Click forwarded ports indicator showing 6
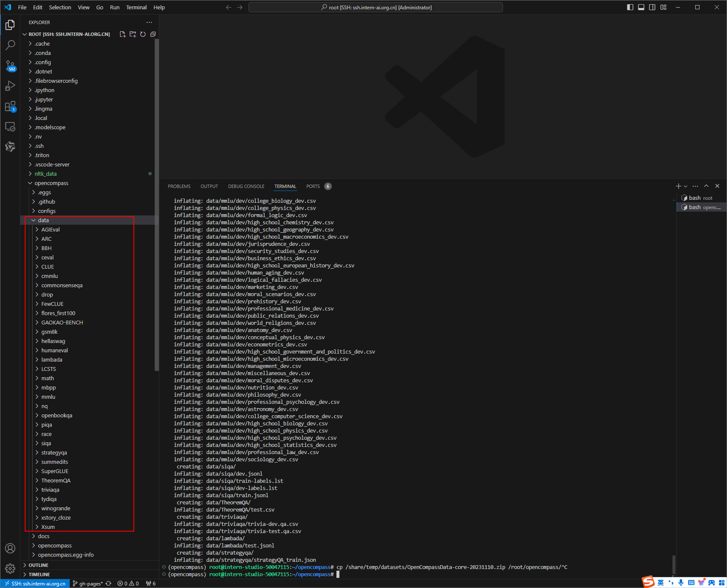Screen dimensions: 727x588 151,584
